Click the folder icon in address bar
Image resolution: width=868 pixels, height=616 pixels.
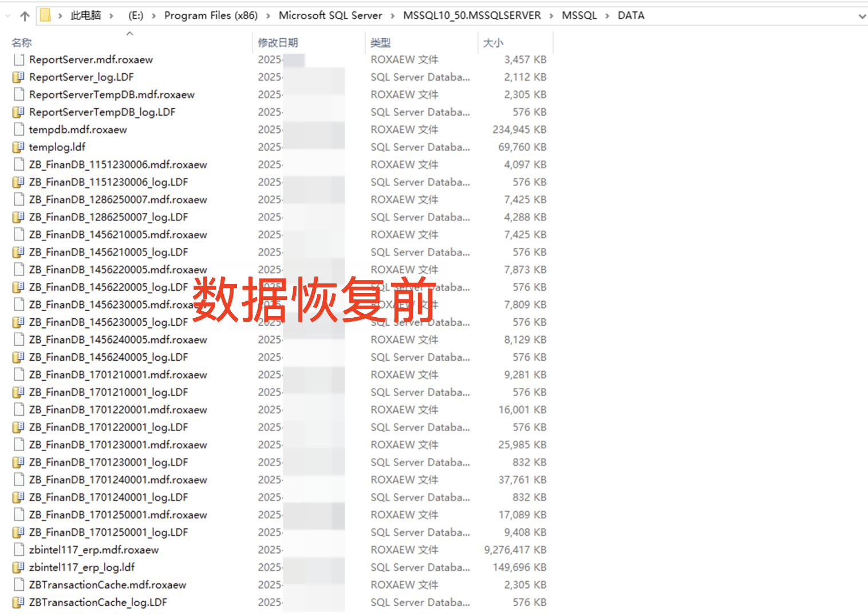45,15
